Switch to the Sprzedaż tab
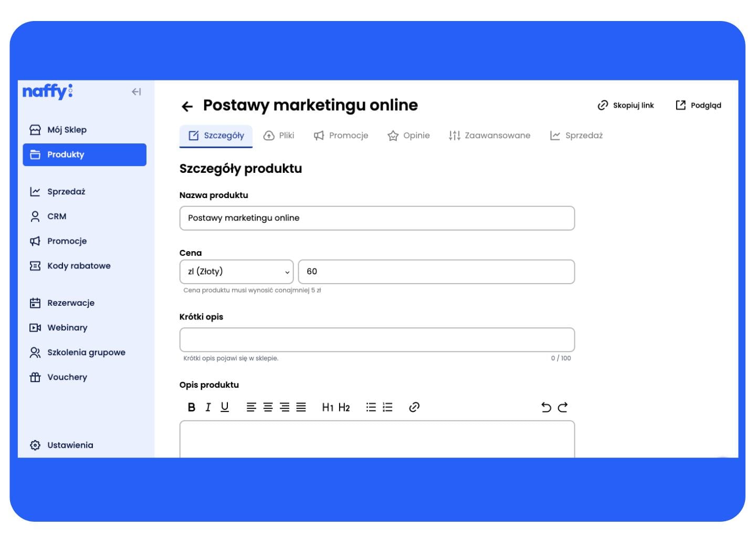This screenshot has height=538, width=756. 576,136
